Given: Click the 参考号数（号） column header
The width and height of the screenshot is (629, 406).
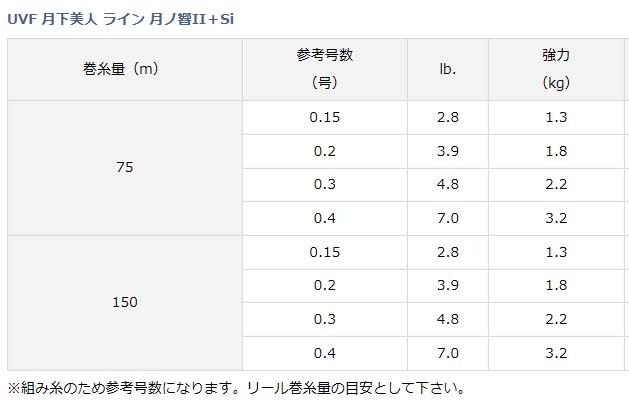Looking at the screenshot, I should click(x=324, y=69).
